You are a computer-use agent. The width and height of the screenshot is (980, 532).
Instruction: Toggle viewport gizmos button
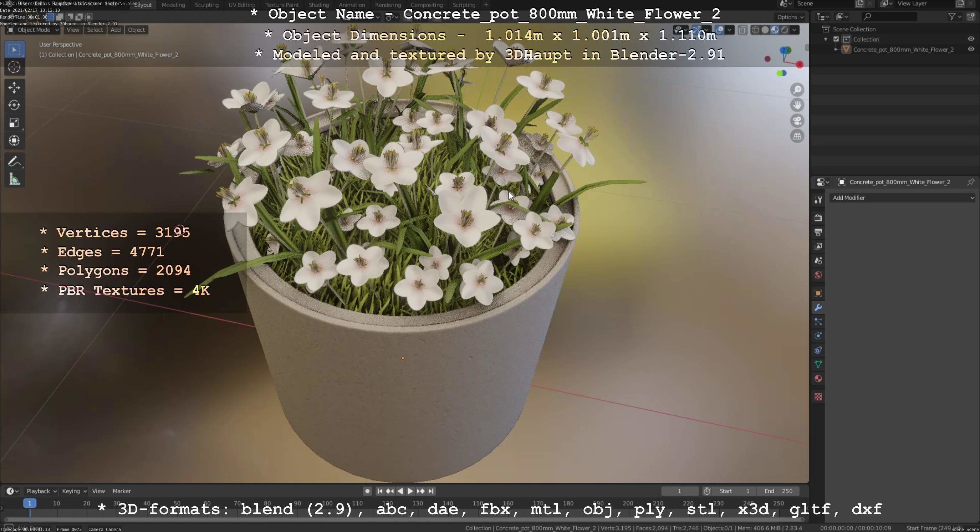coord(697,30)
